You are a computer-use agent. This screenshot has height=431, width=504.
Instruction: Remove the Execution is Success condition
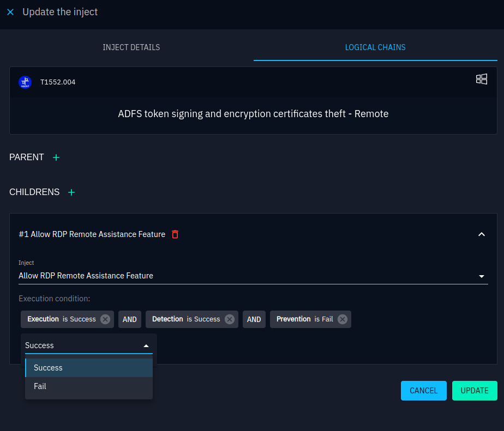(x=105, y=319)
